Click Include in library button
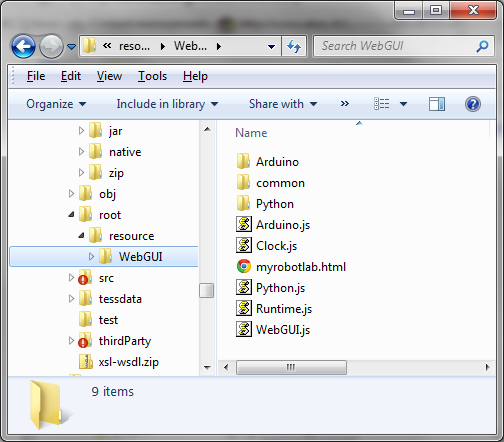This screenshot has height=442, width=504. [x=167, y=104]
